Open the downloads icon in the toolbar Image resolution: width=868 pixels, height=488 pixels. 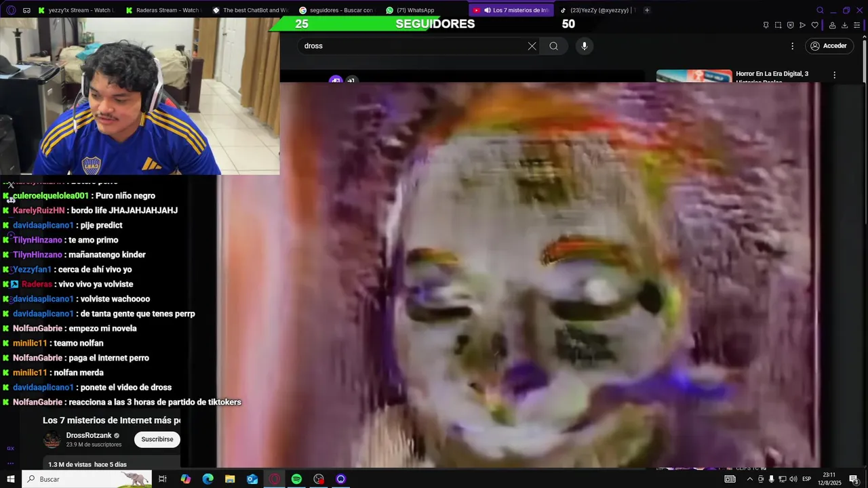(844, 25)
